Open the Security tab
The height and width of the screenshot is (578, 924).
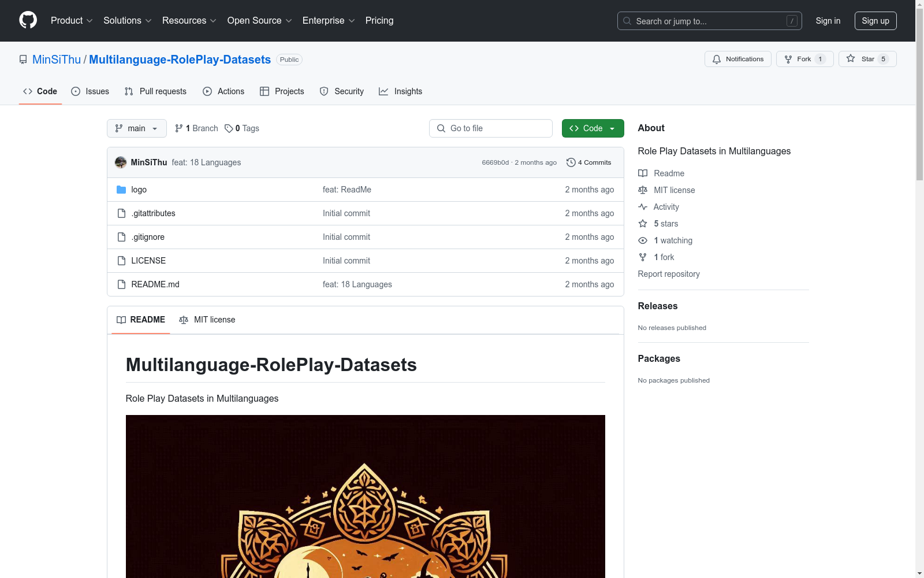pyautogui.click(x=342, y=91)
